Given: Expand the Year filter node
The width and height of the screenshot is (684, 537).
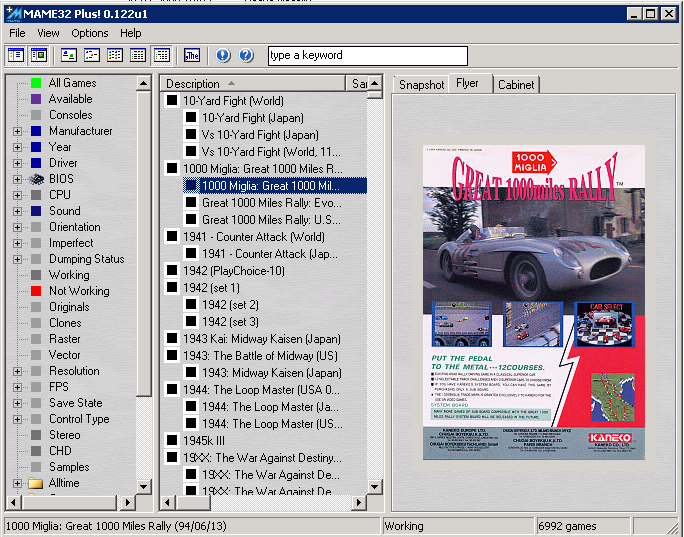Looking at the screenshot, I should click(x=17, y=147).
